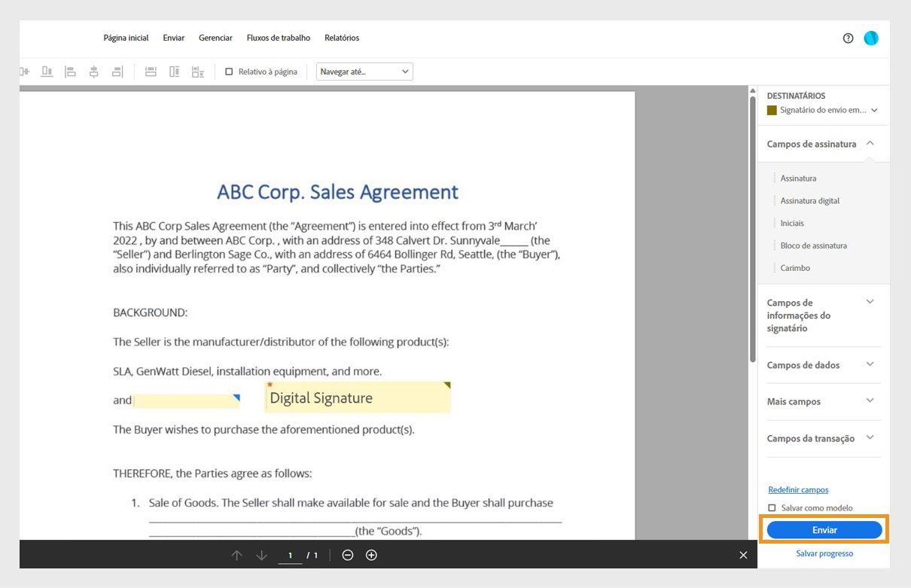Go to next page with down arrow icon
Screen dimensions: 911x588
261,555
